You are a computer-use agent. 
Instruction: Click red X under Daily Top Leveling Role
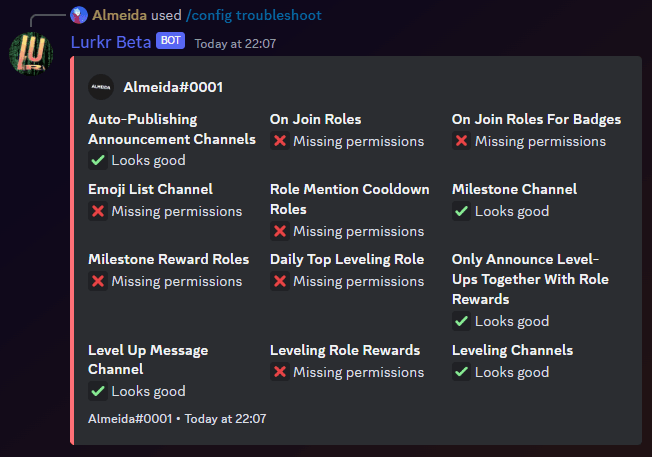pos(279,281)
